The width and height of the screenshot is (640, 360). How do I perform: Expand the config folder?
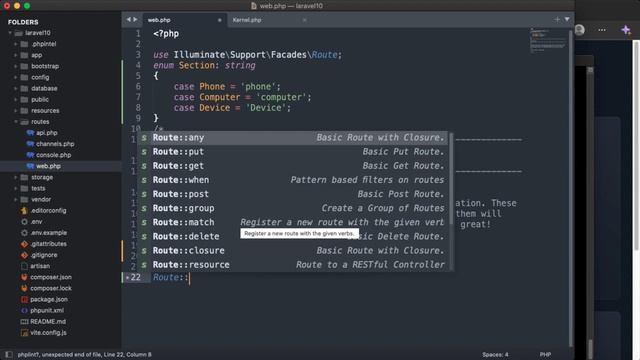pyautogui.click(x=16, y=77)
